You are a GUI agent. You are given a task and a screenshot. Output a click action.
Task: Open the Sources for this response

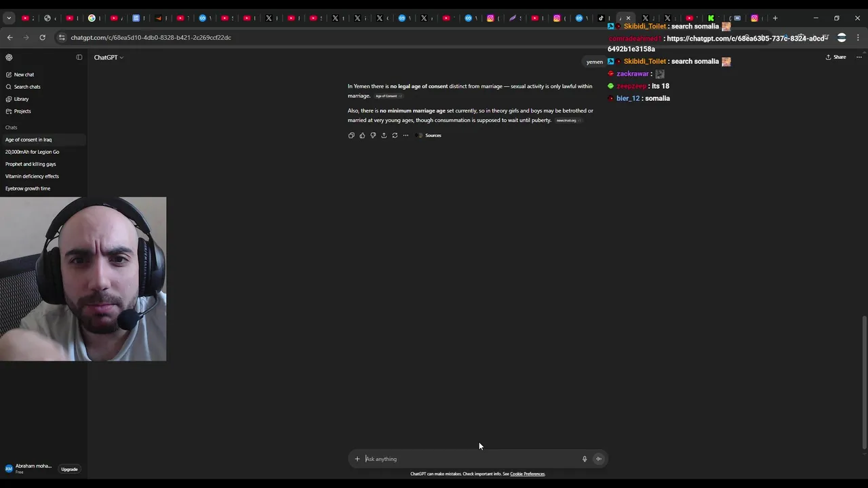(x=429, y=136)
